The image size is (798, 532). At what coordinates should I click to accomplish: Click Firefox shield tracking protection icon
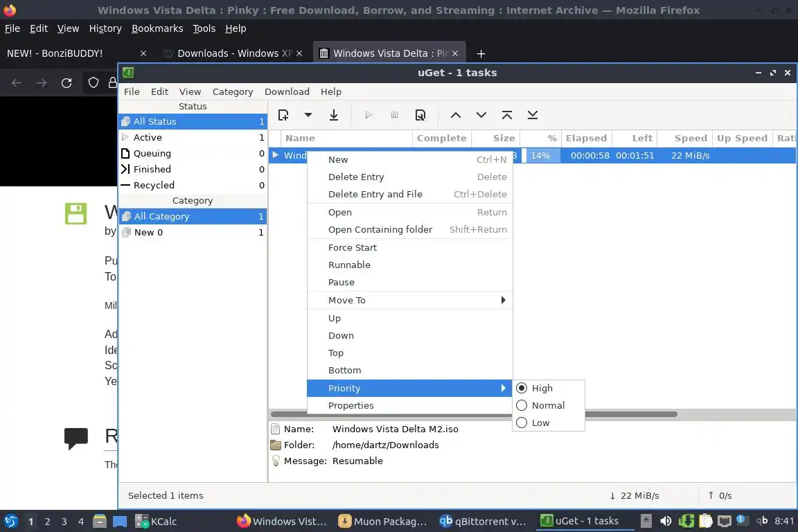(x=93, y=83)
